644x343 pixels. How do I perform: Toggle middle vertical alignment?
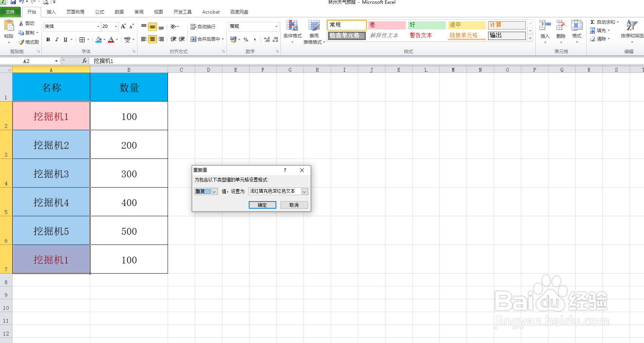pyautogui.click(x=153, y=26)
